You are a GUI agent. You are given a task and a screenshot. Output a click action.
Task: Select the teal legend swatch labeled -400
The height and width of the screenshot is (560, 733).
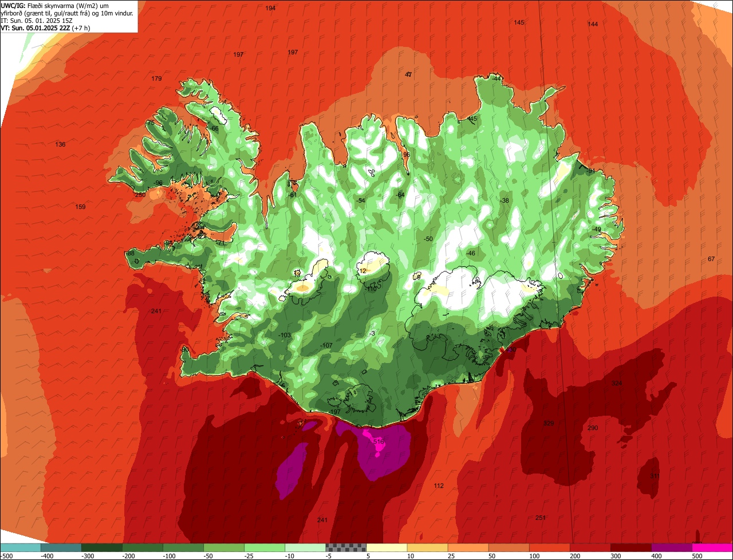pos(61,547)
